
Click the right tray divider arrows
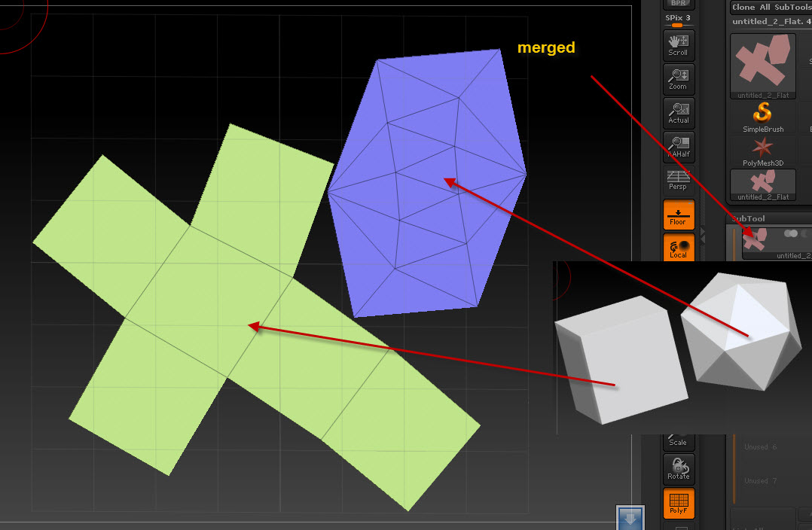point(703,236)
